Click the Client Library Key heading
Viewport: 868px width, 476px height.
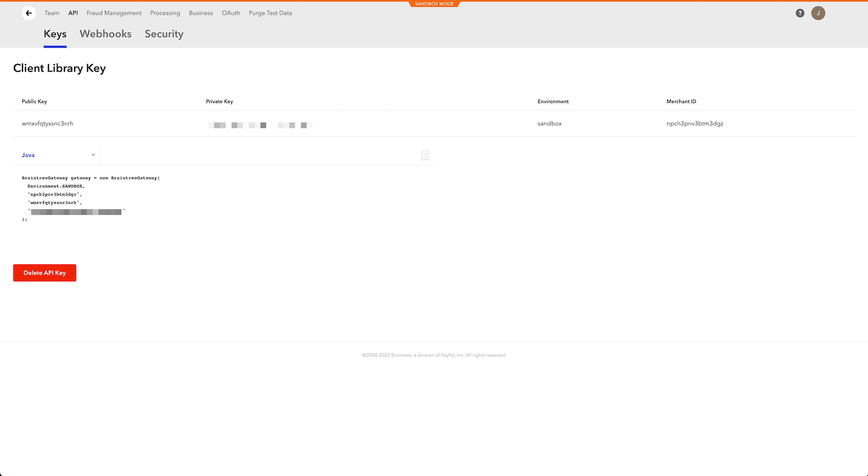click(59, 69)
